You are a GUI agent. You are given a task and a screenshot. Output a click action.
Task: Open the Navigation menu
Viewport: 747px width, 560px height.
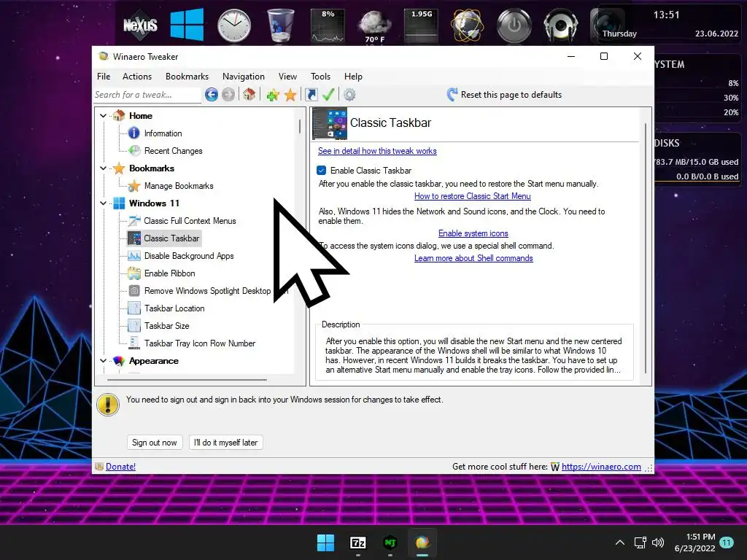[243, 77]
